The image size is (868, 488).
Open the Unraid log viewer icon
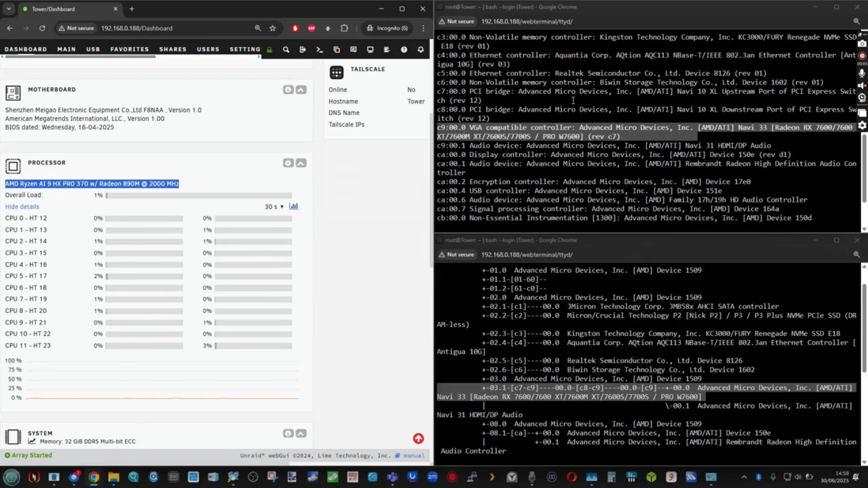click(387, 49)
